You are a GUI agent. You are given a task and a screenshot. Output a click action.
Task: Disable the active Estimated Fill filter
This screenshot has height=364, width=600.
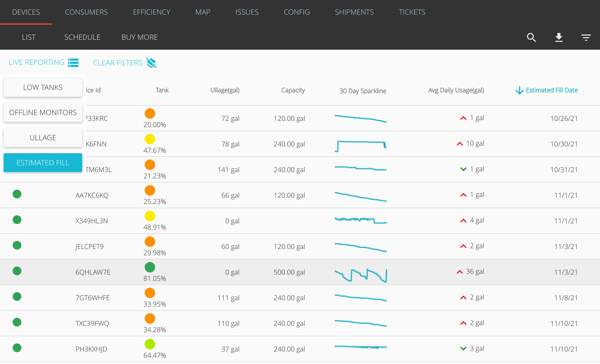point(43,163)
